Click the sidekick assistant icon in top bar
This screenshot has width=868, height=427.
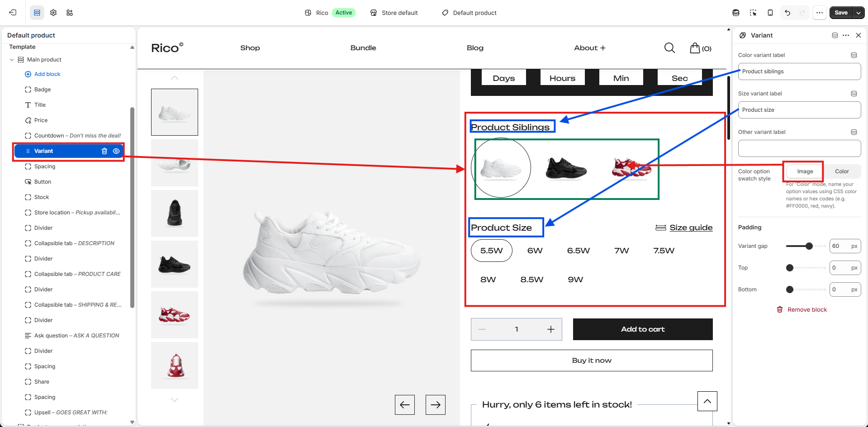(x=736, y=13)
